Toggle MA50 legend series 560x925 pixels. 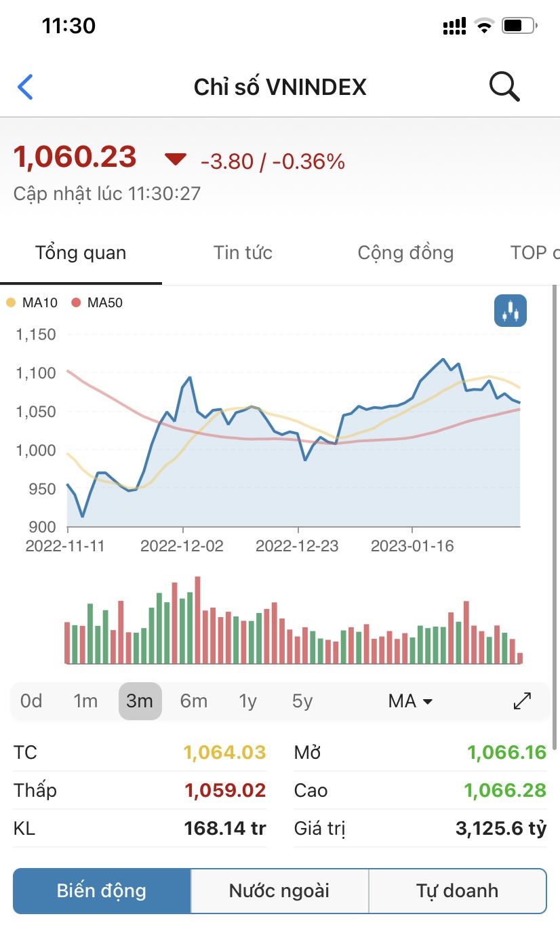97,303
